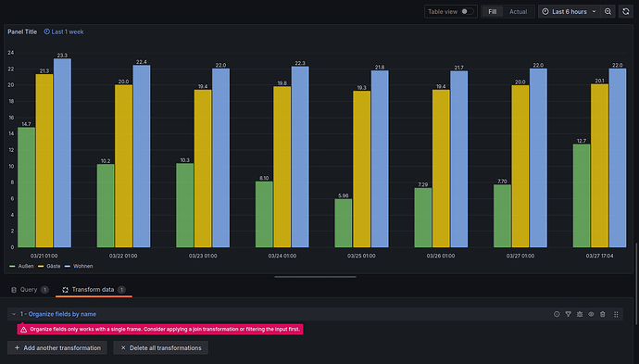The height and width of the screenshot is (364, 639).
Task: Select the Actual display mode
Action: click(518, 11)
